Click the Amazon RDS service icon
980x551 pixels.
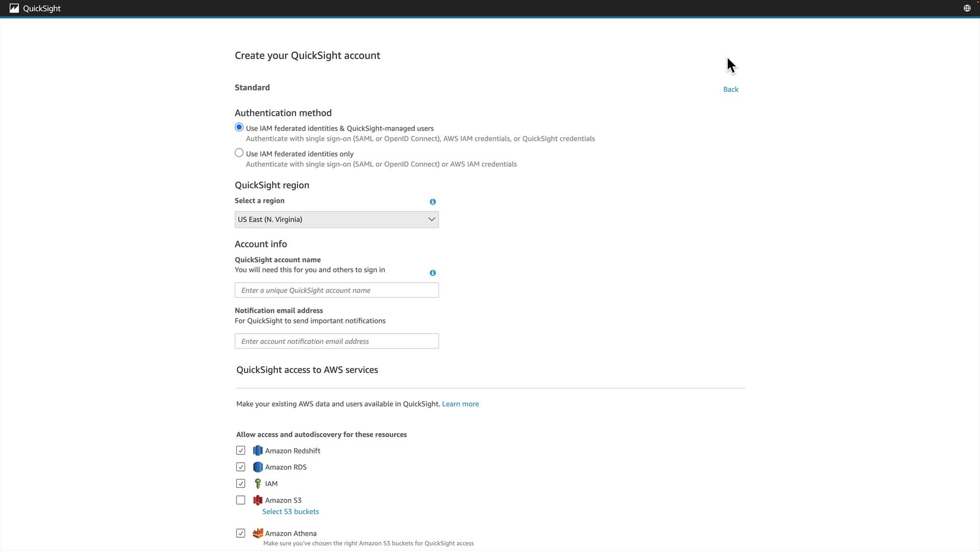258,467
